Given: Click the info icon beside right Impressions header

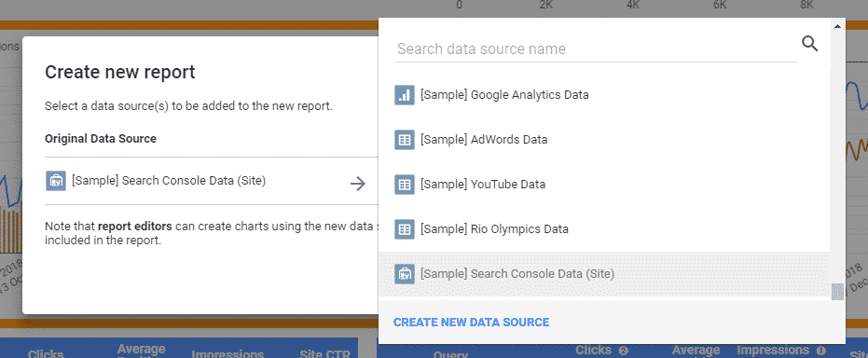Looking at the screenshot, I should click(x=821, y=351).
